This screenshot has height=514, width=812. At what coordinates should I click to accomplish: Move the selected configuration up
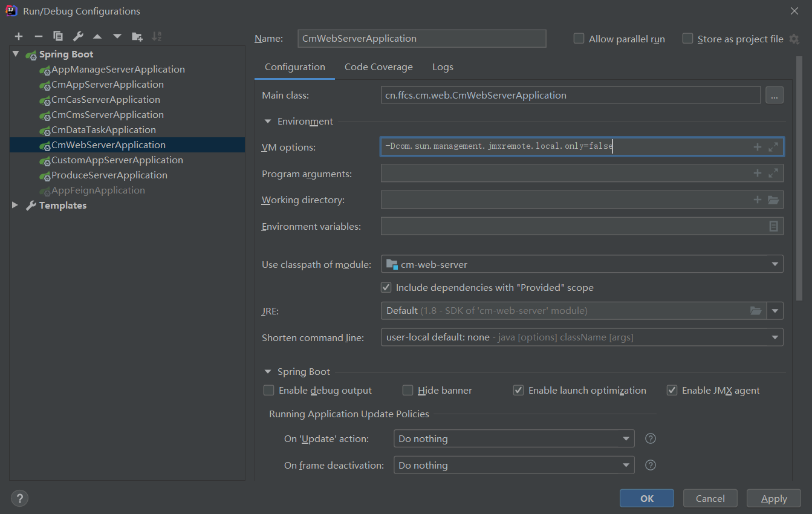pyautogui.click(x=97, y=36)
